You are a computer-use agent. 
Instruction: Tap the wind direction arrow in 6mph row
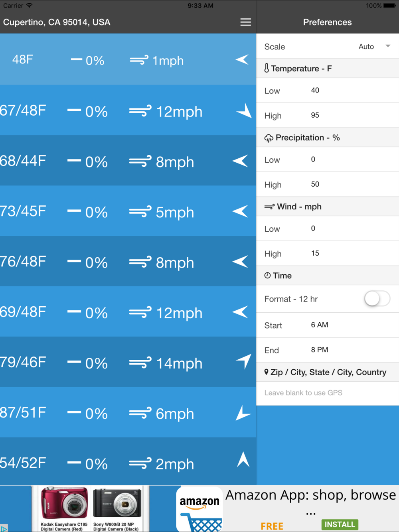pyautogui.click(x=243, y=413)
